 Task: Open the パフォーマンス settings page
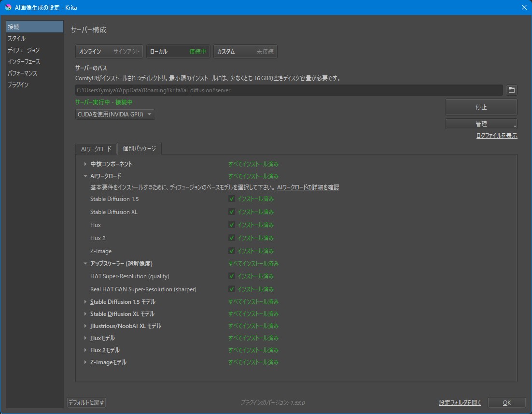click(35, 73)
